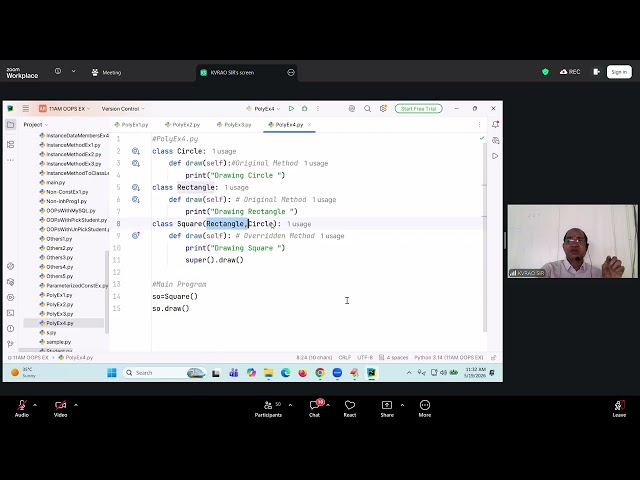Click the Sign in button in Zoom

pyautogui.click(x=619, y=72)
